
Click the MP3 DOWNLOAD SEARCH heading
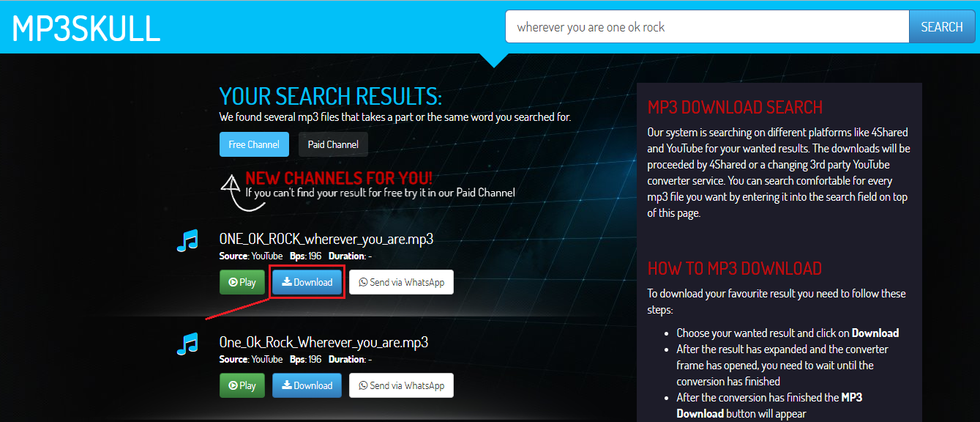click(x=736, y=108)
